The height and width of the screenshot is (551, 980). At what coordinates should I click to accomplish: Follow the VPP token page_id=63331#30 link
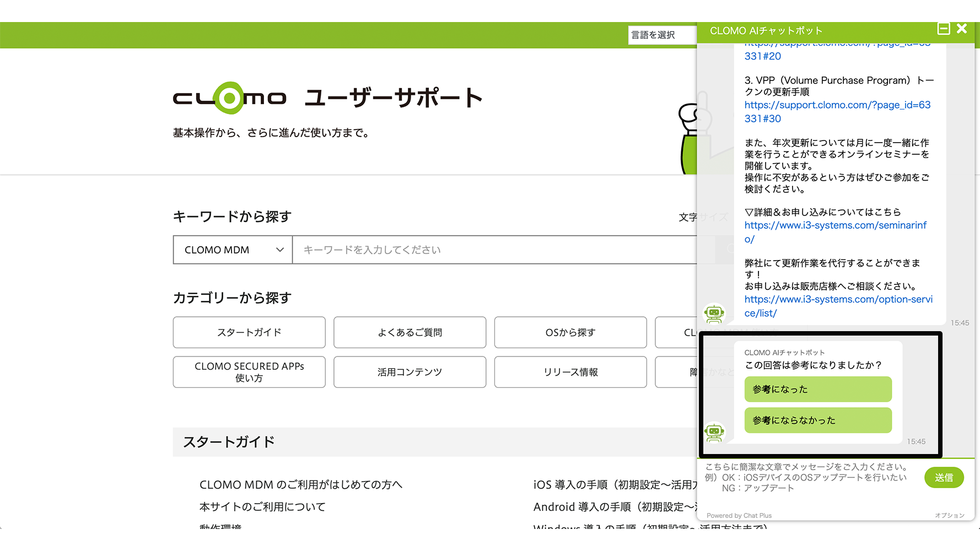(837, 111)
